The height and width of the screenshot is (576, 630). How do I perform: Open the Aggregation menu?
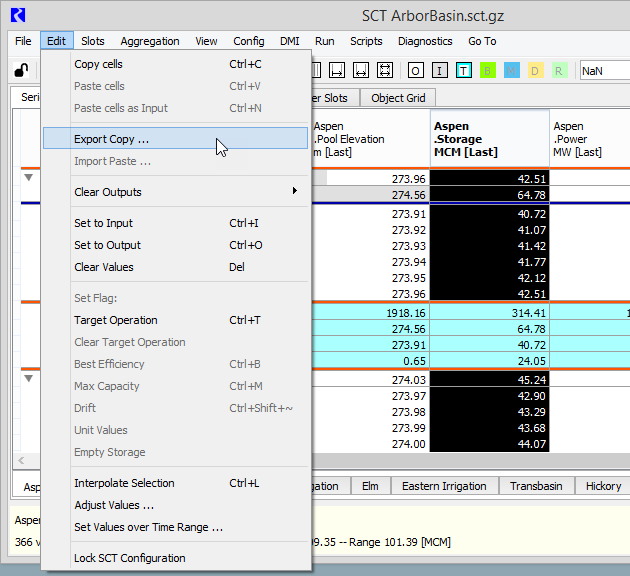(150, 41)
